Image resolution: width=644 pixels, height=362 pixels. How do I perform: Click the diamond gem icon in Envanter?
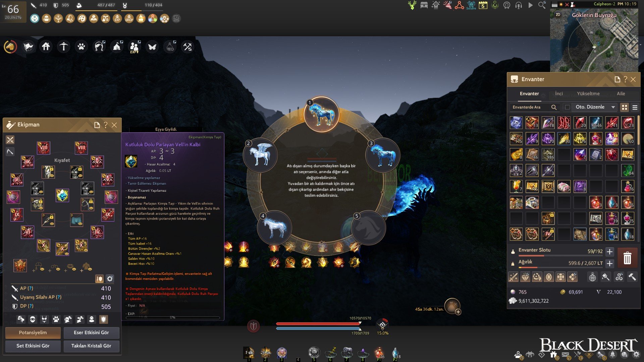pyautogui.click(x=525, y=277)
